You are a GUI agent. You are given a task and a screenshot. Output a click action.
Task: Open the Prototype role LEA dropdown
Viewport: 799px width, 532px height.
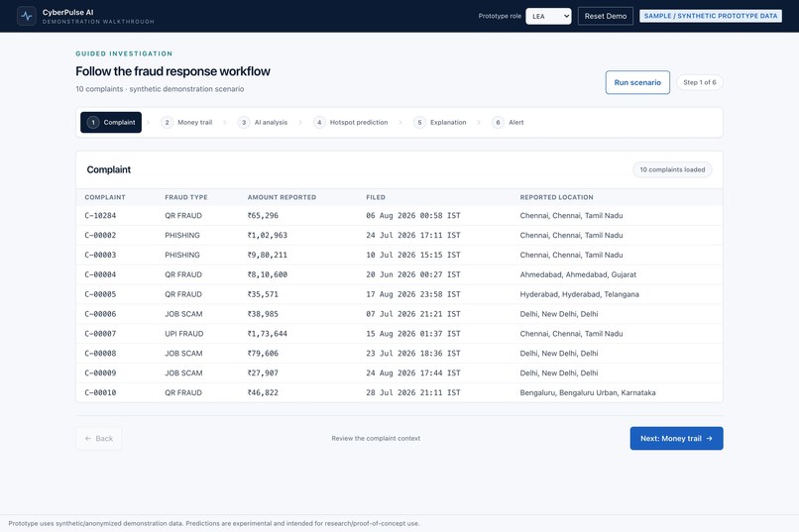[x=548, y=16]
